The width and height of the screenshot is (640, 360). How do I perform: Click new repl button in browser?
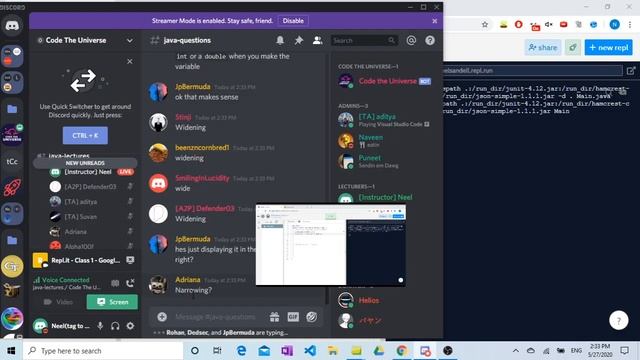[x=608, y=47]
